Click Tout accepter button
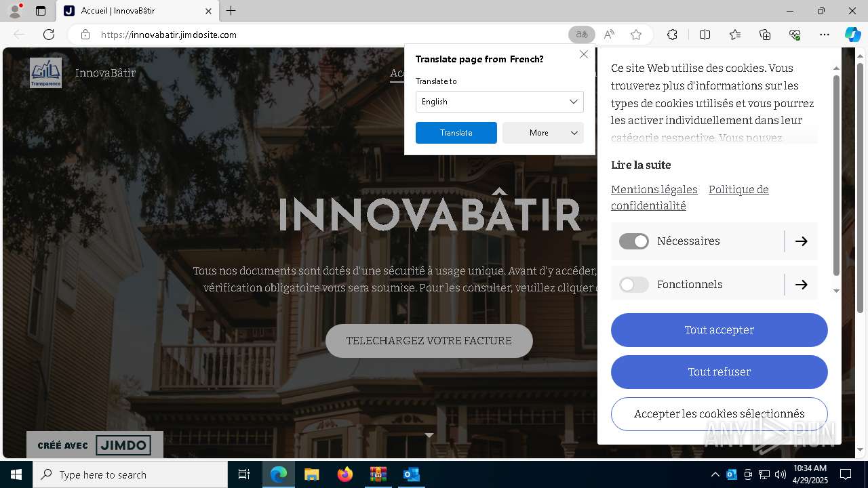Image resolution: width=868 pixels, height=488 pixels. point(719,330)
